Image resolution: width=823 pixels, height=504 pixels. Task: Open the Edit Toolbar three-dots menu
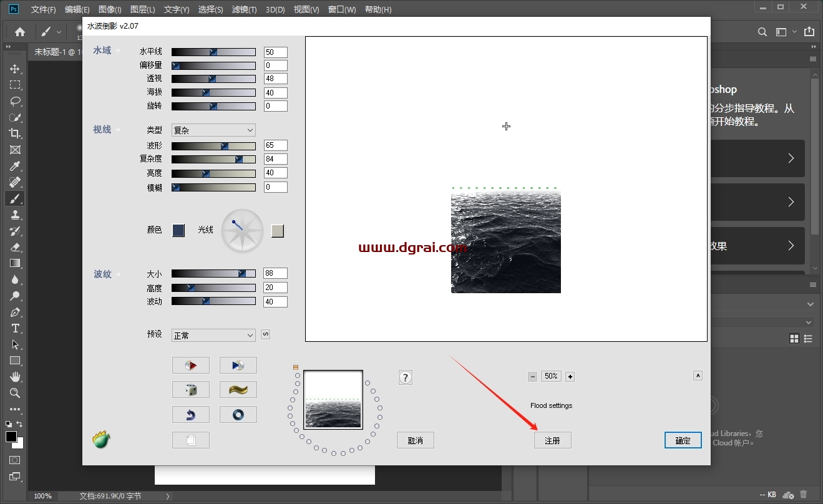point(15,409)
